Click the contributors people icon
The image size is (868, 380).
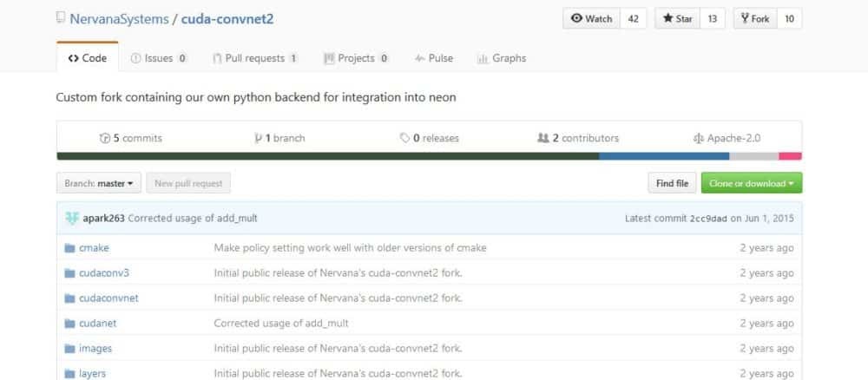pyautogui.click(x=543, y=138)
